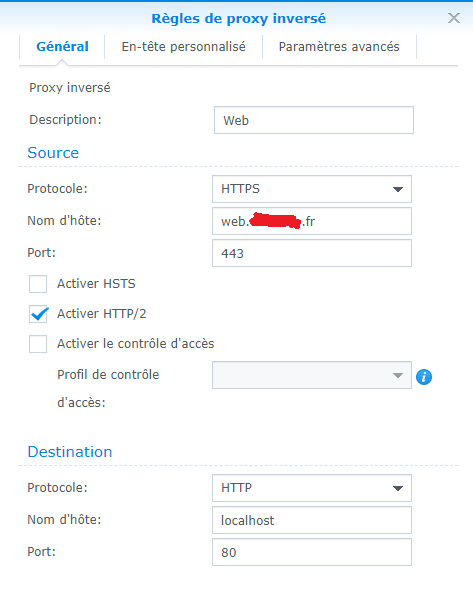Viewport: 473px width, 593px height.
Task: Click the Destination section heading
Action: pos(70,452)
